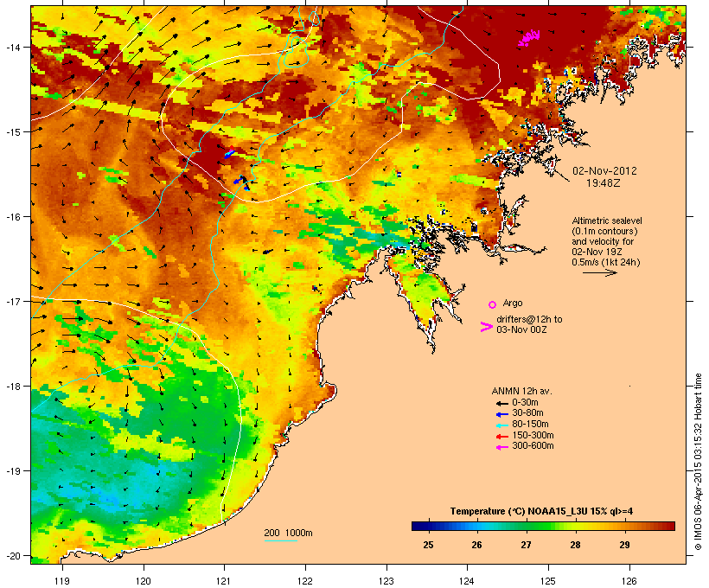Click the Argo legend label
The height and width of the screenshot is (588, 709).
click(x=513, y=303)
